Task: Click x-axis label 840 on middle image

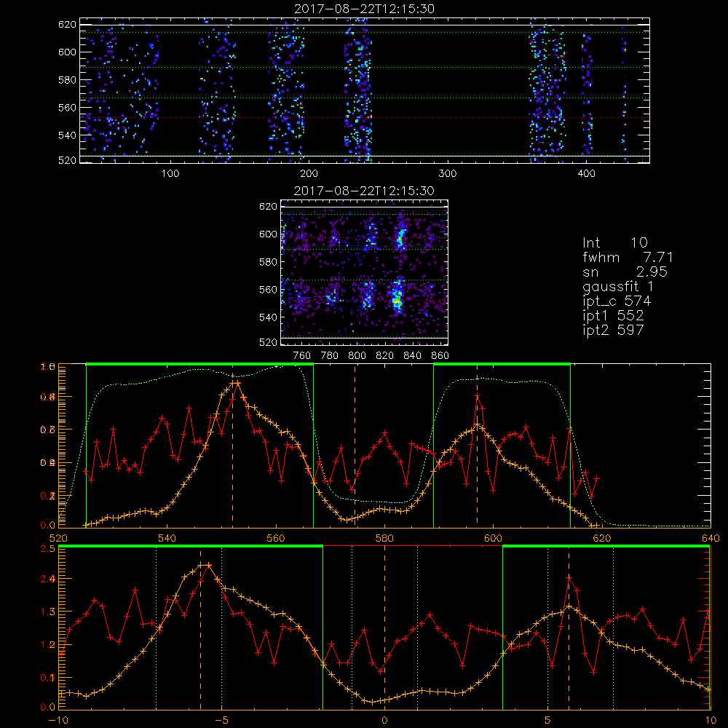Action: 413,356
